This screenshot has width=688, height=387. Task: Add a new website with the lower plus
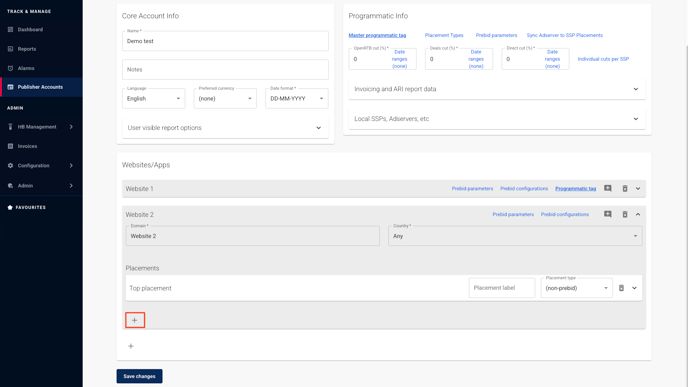[131, 346]
